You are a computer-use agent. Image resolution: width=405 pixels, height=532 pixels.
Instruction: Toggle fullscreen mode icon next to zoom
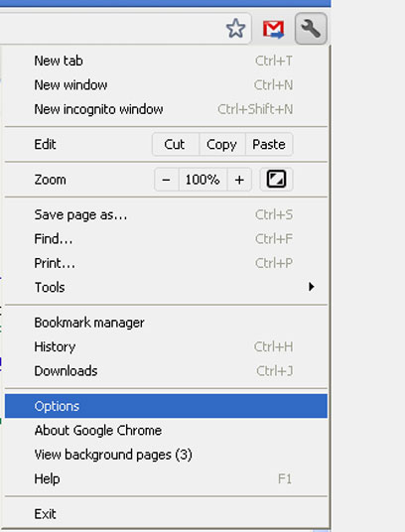pos(276,179)
